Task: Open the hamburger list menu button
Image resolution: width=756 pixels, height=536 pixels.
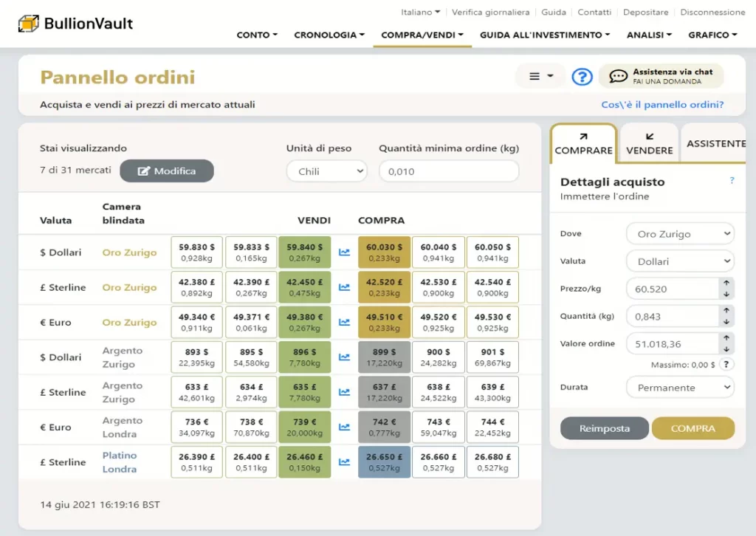Action: pos(541,76)
